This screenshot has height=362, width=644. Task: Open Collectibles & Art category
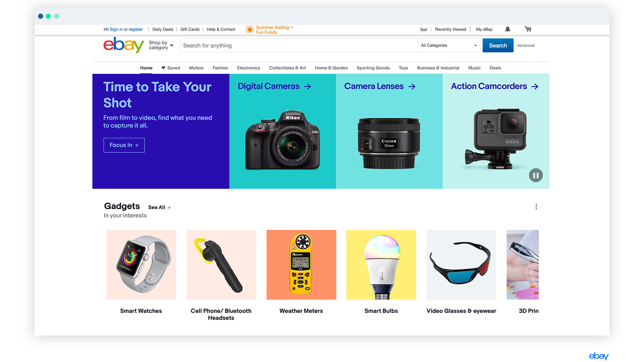[x=287, y=68]
